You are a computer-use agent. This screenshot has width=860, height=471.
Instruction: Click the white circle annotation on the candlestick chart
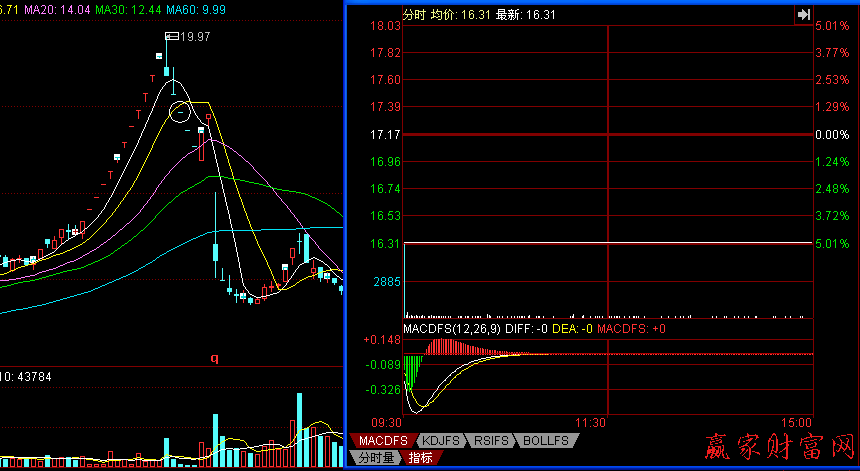click(x=180, y=110)
